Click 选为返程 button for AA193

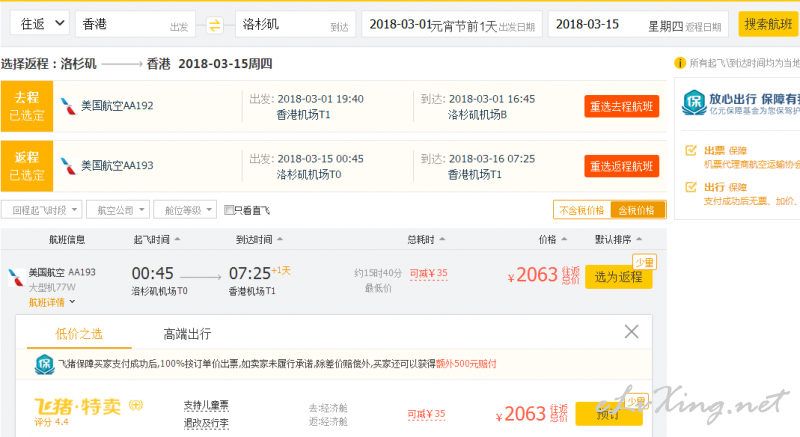tap(618, 277)
